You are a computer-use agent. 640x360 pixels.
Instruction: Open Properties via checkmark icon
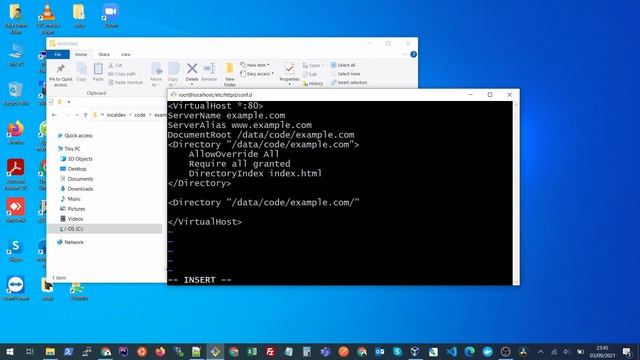click(289, 69)
